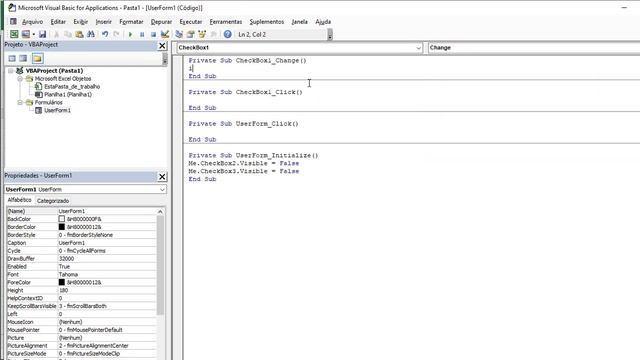Click the Find binoculars icon
This screenshot has width=640, height=360.
(91, 34)
